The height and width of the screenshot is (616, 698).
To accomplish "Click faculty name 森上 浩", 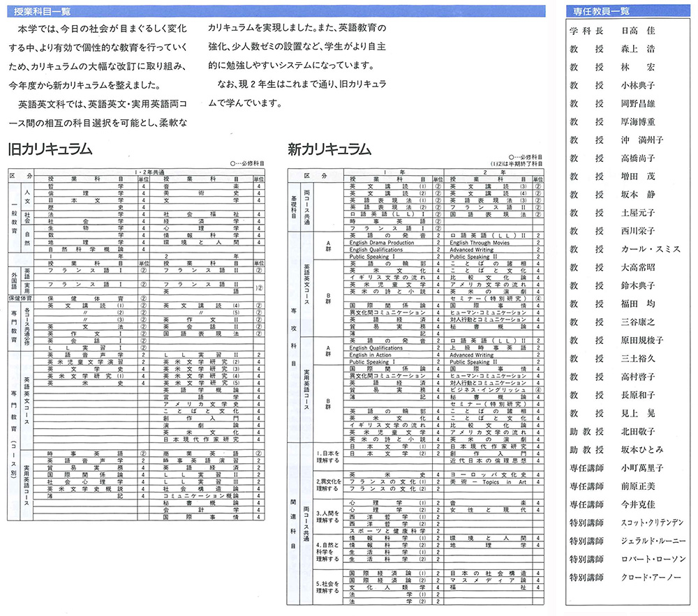I will pos(638,49).
